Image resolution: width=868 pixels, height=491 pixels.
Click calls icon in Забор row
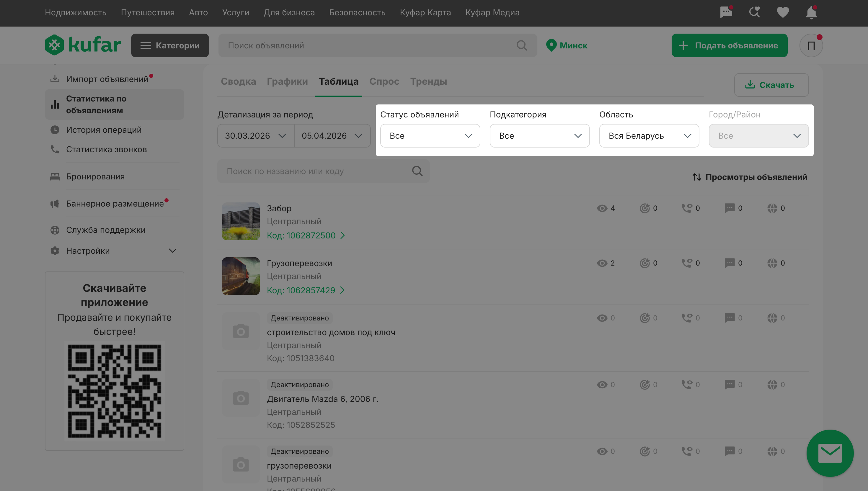tap(687, 208)
